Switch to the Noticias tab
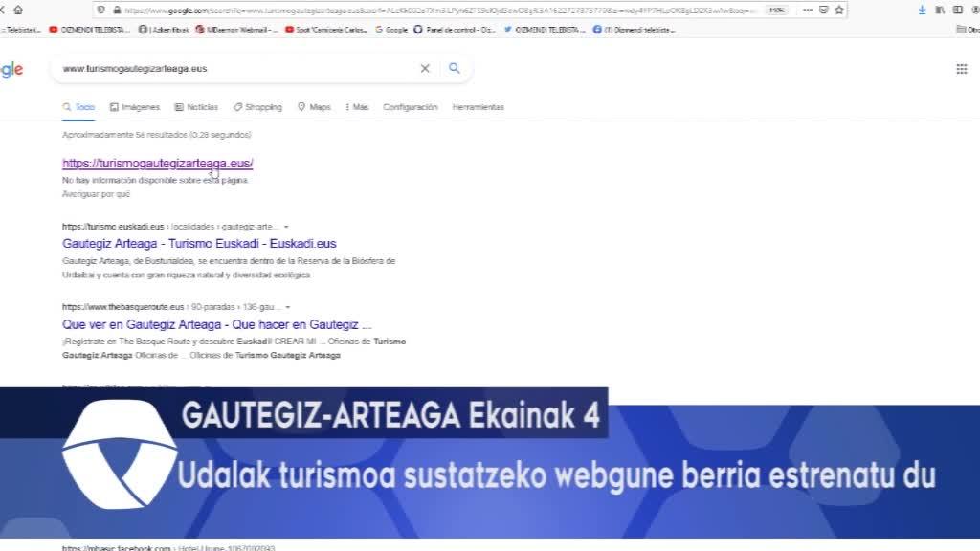This screenshot has height=551, width=980. (x=196, y=107)
